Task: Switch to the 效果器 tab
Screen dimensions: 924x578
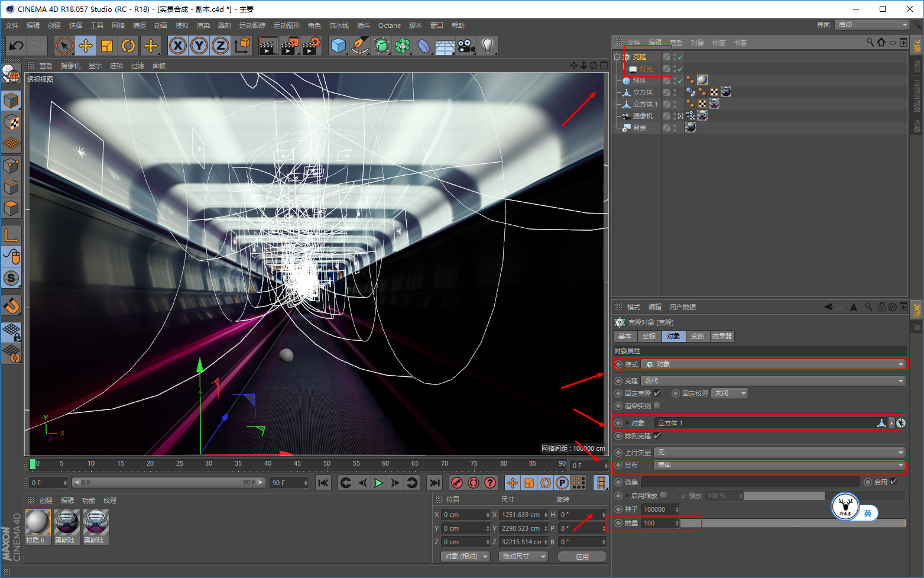Action: (722, 336)
